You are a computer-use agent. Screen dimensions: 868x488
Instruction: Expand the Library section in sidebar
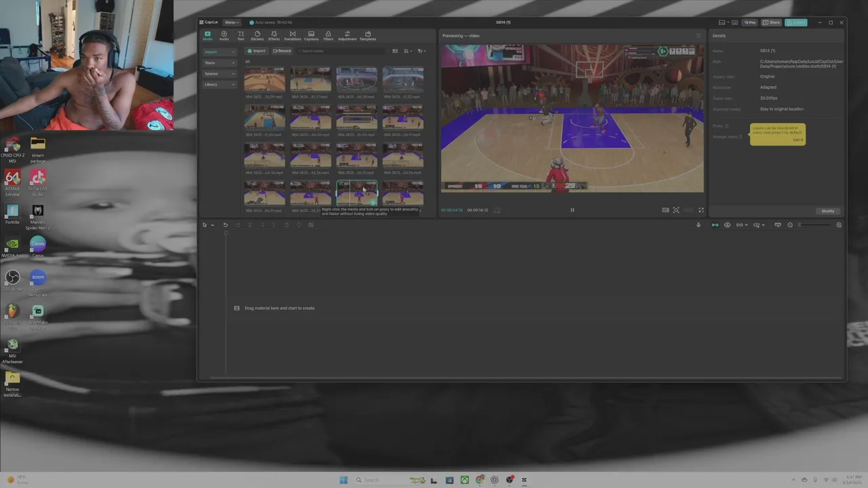[x=220, y=84]
